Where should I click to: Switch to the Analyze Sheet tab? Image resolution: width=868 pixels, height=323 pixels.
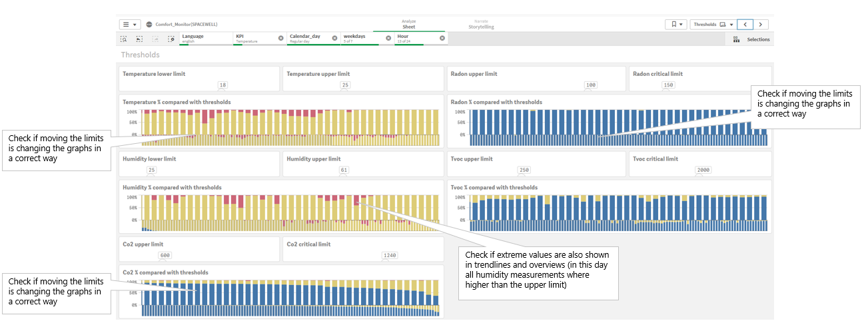[x=409, y=24]
